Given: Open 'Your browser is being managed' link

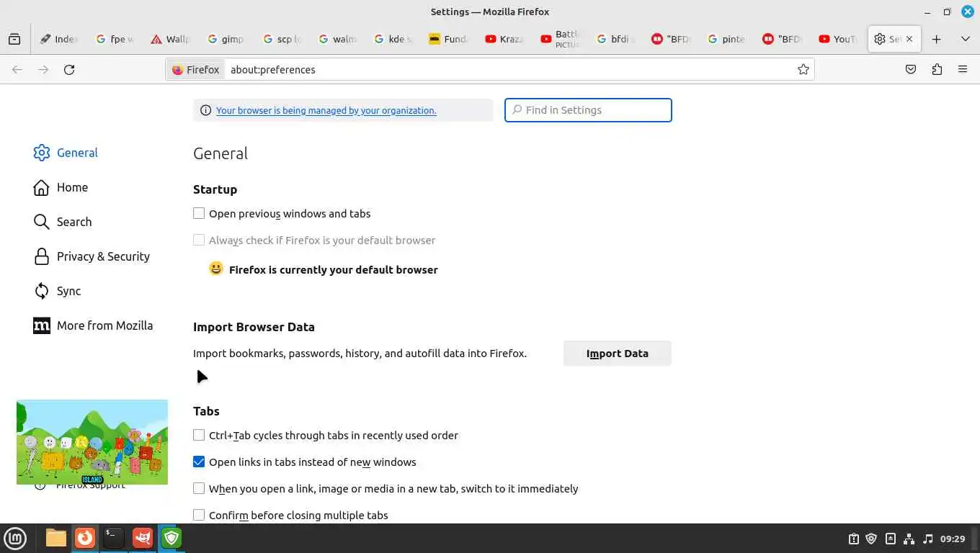Looking at the screenshot, I should (x=326, y=110).
